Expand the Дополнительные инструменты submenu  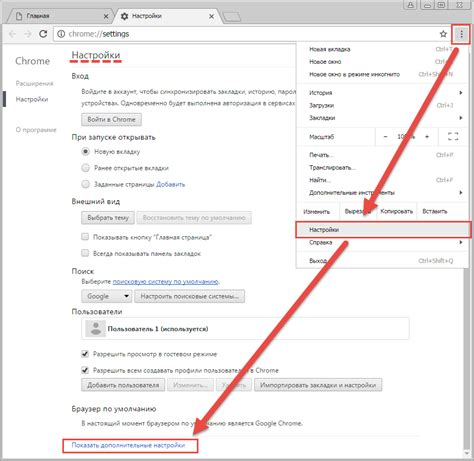tap(383, 193)
